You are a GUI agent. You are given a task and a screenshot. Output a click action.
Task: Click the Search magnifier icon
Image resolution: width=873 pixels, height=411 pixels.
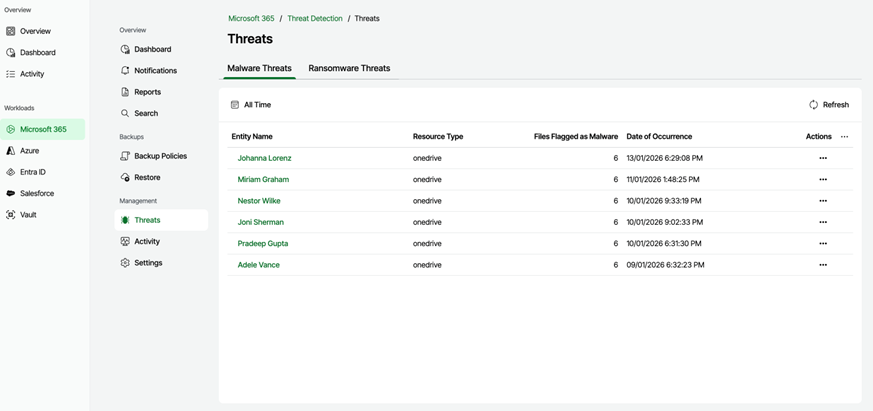coord(125,113)
